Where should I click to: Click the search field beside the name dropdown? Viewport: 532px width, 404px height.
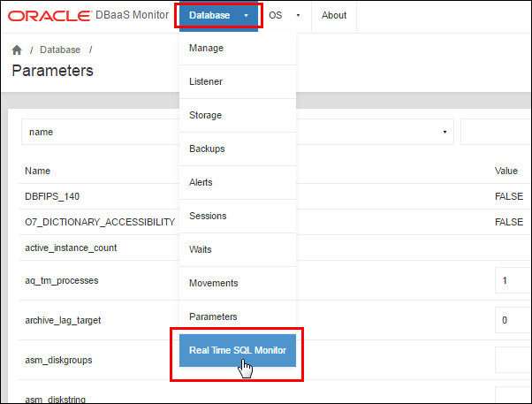[496, 132]
